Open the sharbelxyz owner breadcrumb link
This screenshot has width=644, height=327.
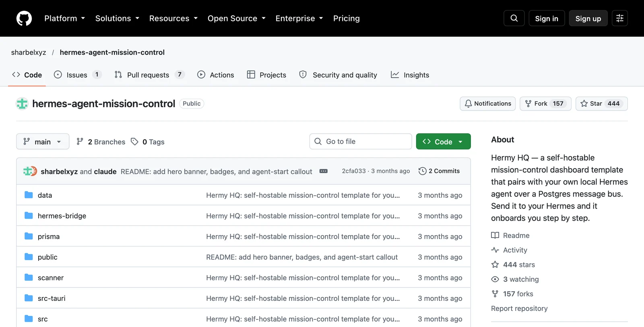tap(29, 52)
